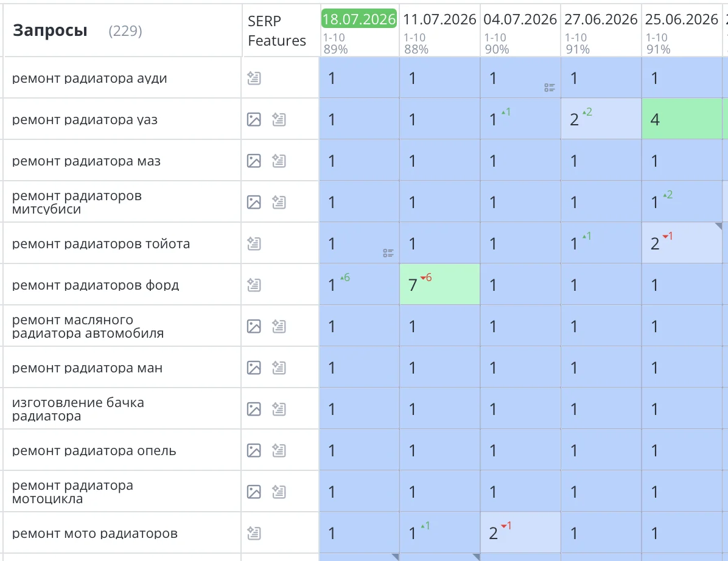This screenshot has height=561, width=728.
Task: Open query ремонт радиаторов тойота
Action: [101, 243]
